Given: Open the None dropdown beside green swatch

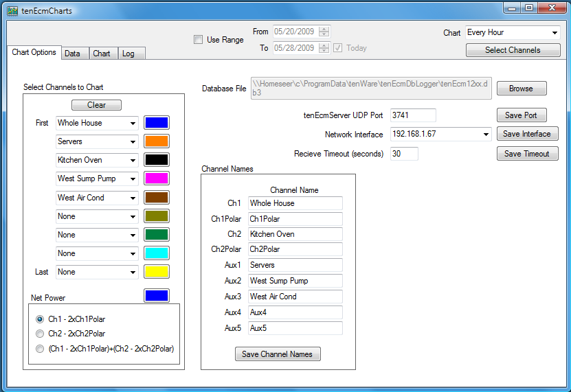Looking at the screenshot, I should 97,235.
